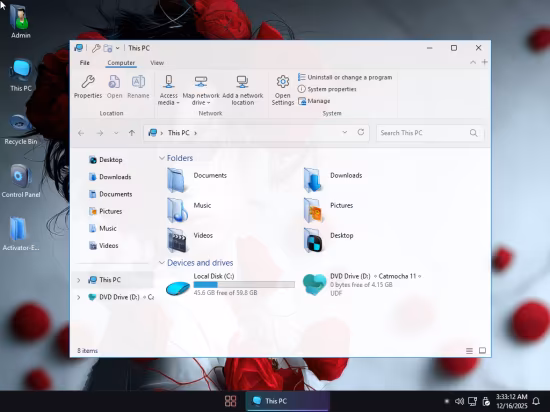Screen dimensions: 550x412
Task: Select the Local Disk (C:) drive
Action: pos(230,284)
